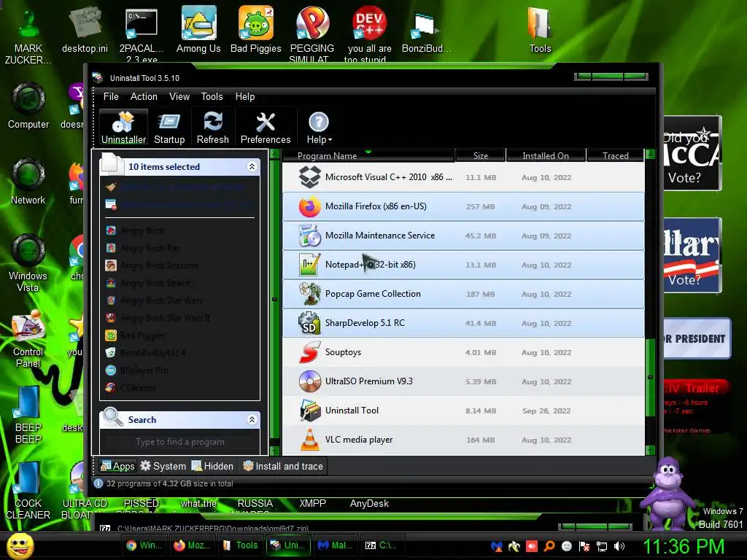Click the SharpDevelop 5.1 RC icon
Screen dimensions: 747x560
[309, 323]
